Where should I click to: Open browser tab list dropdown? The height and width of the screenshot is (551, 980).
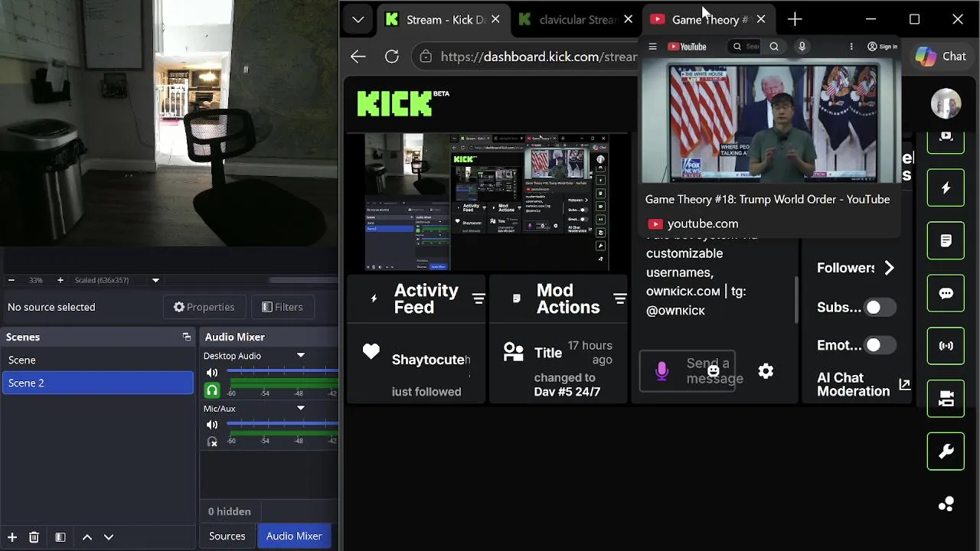coord(358,19)
